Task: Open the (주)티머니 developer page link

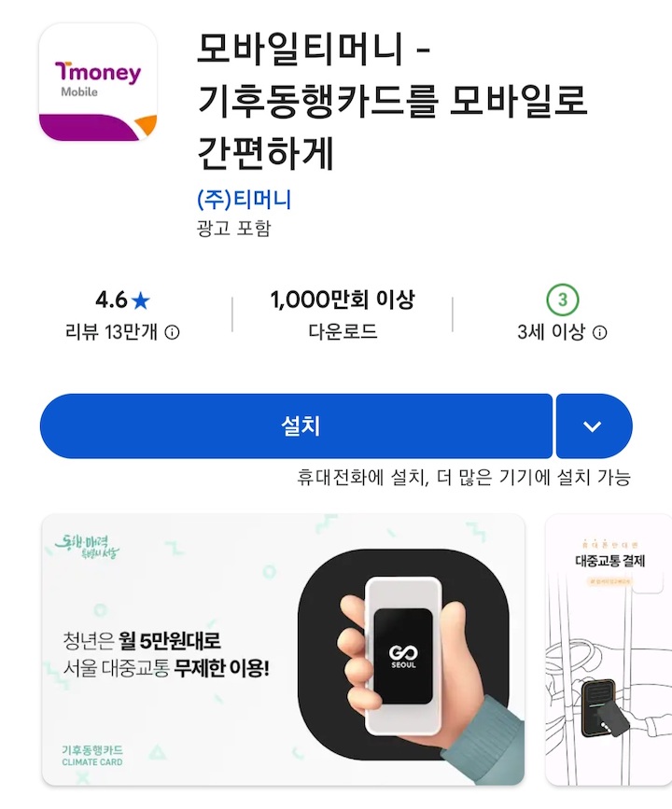Action: pyautogui.click(x=245, y=199)
